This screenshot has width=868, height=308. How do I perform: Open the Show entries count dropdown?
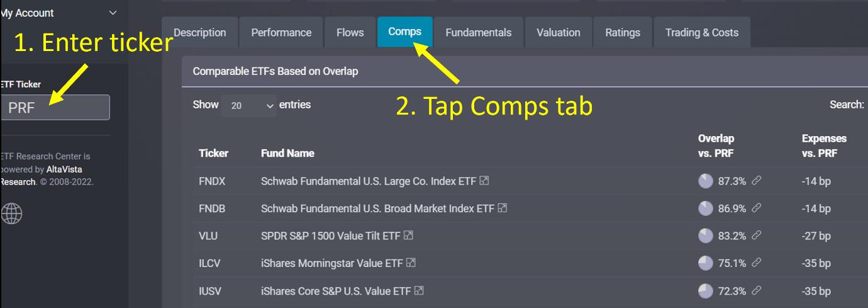tap(248, 106)
